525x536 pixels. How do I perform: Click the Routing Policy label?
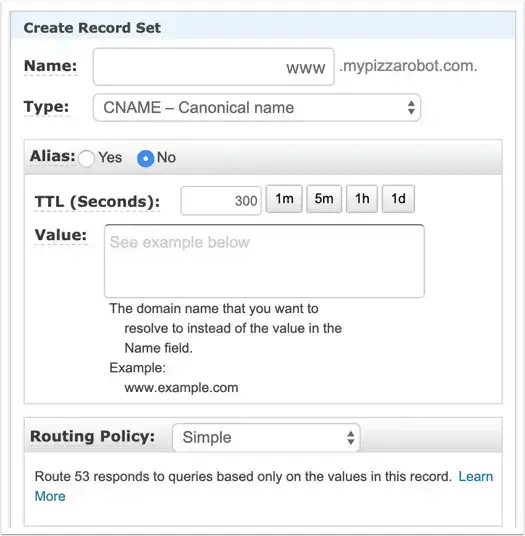pyautogui.click(x=92, y=437)
